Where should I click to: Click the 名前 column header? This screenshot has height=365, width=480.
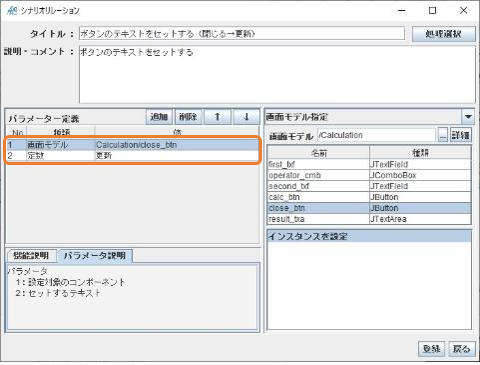tap(318, 153)
